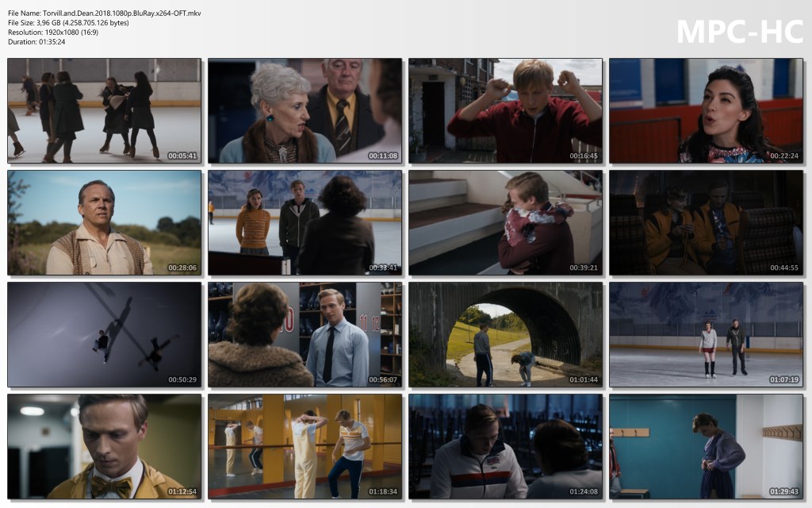Click the hugging scene thumbnail at 00:39:21

click(506, 223)
